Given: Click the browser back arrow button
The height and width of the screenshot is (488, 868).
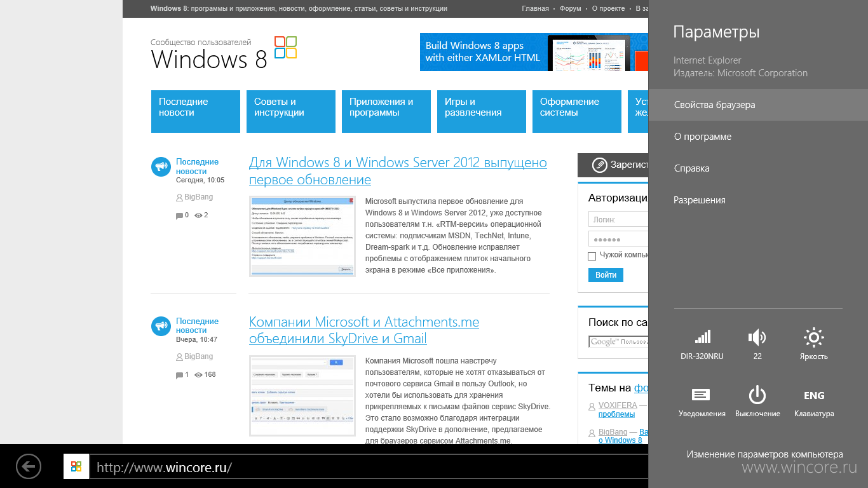Looking at the screenshot, I should point(29,466).
